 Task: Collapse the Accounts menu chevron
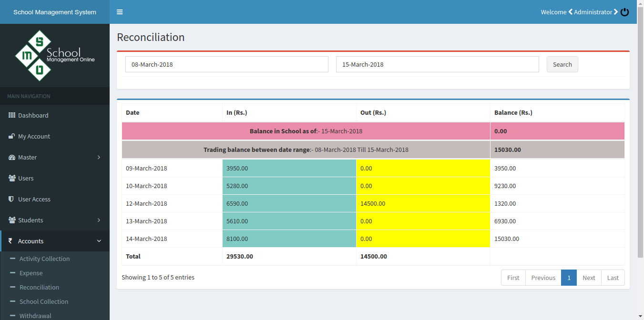click(x=99, y=241)
